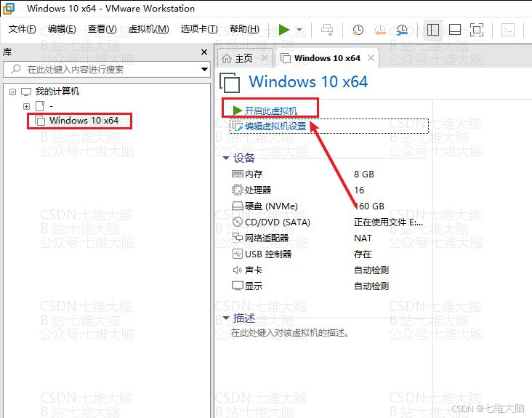Click the network icon beside 网络适配器
Viewport: 532px width, 418px height.
point(237,238)
